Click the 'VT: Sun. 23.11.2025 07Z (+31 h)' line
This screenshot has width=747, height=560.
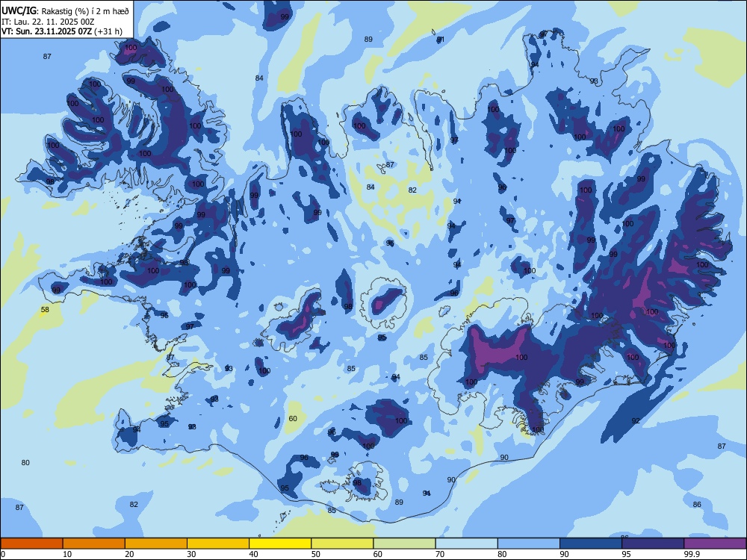click(62, 31)
